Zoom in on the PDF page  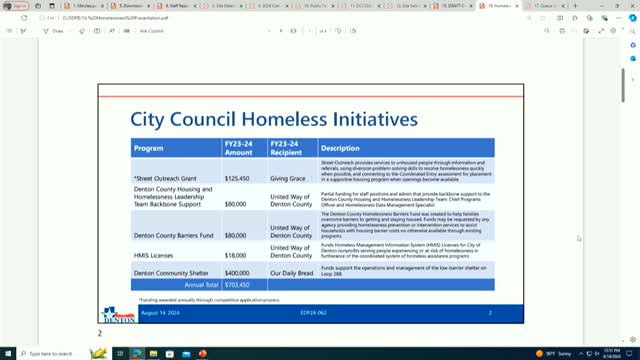281,31
